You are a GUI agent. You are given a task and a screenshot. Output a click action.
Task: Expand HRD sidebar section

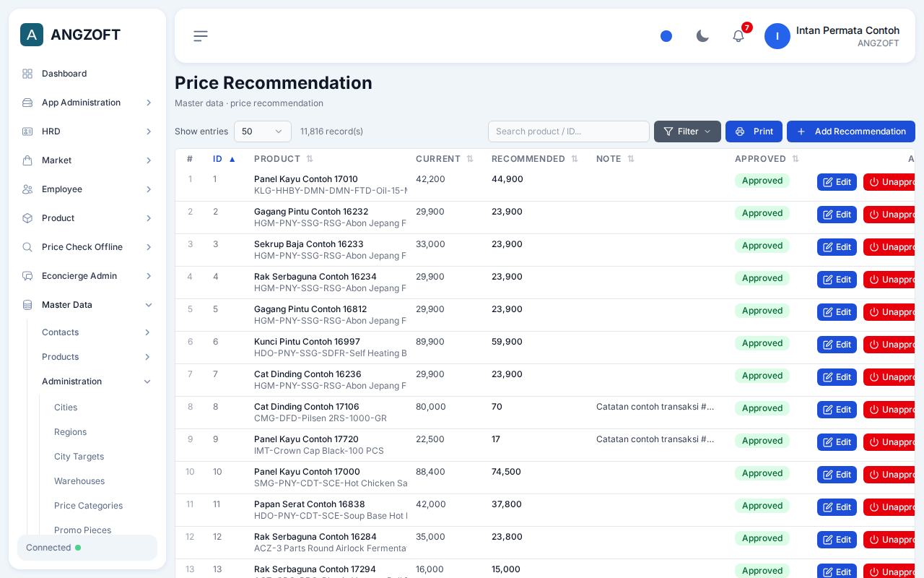[87, 131]
